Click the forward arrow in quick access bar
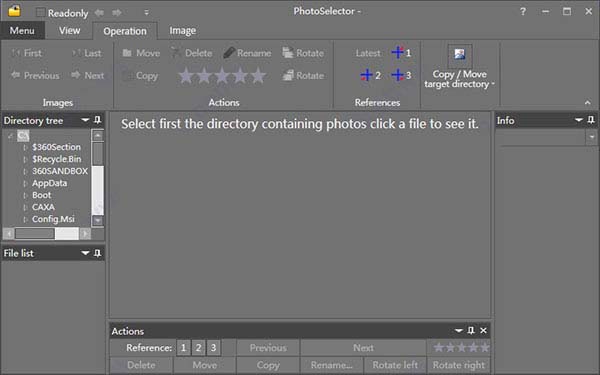The width and height of the screenshot is (600, 375). pos(117,13)
